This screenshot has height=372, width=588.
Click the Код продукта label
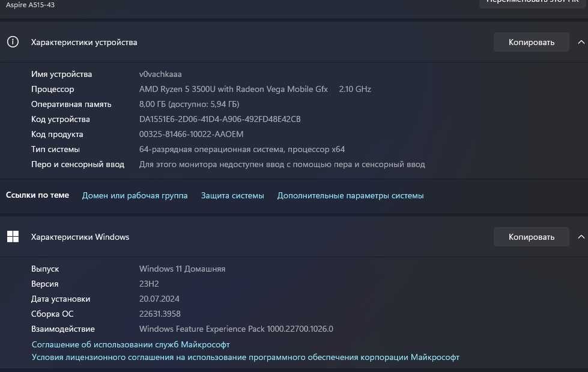(57, 134)
